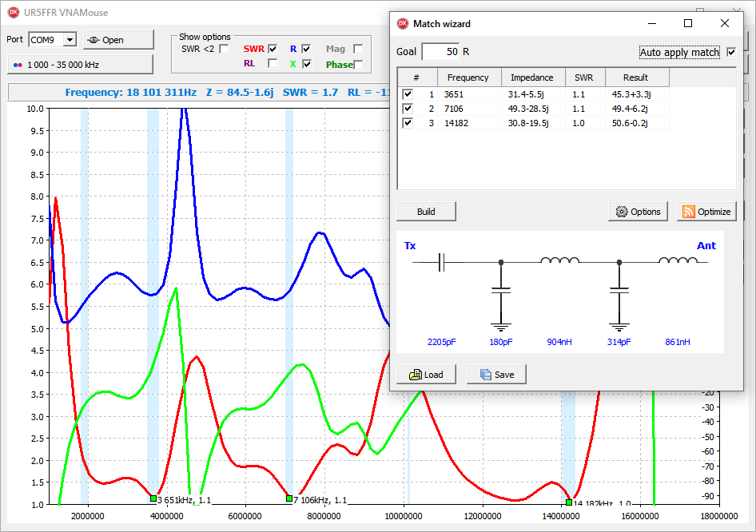This screenshot has width=756, height=532.
Task: Click the 904nH inductor symbol
Action: [x=559, y=261]
